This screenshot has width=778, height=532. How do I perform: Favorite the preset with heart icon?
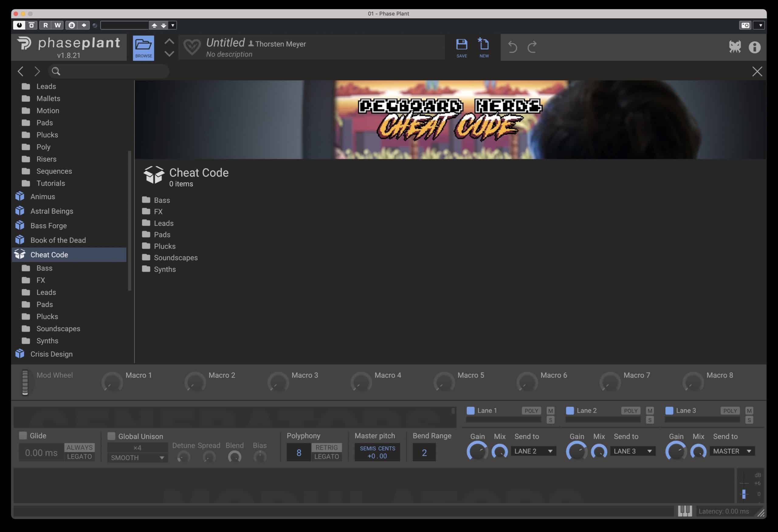pyautogui.click(x=192, y=47)
